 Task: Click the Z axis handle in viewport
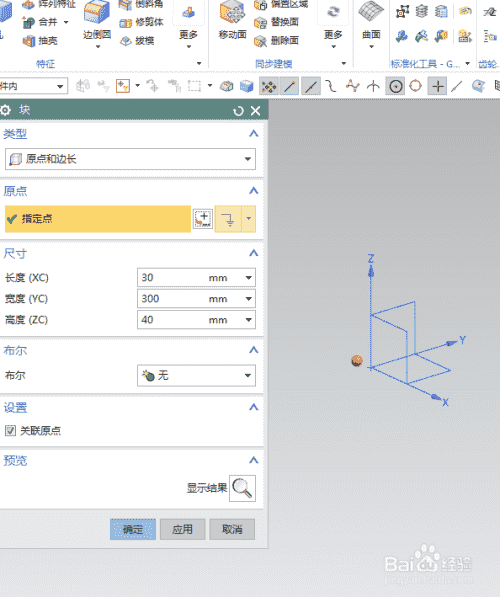[x=371, y=272]
